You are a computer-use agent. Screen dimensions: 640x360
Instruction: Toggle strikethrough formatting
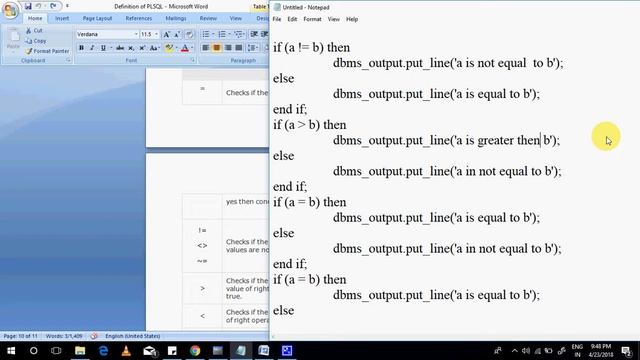coord(120,48)
